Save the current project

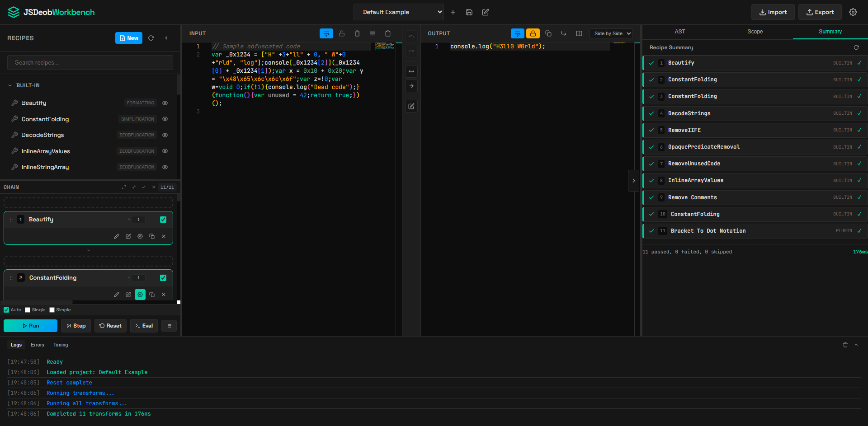[469, 12]
